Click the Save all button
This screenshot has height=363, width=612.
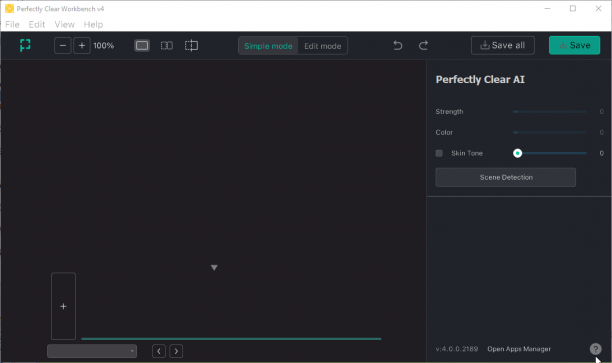[503, 45]
